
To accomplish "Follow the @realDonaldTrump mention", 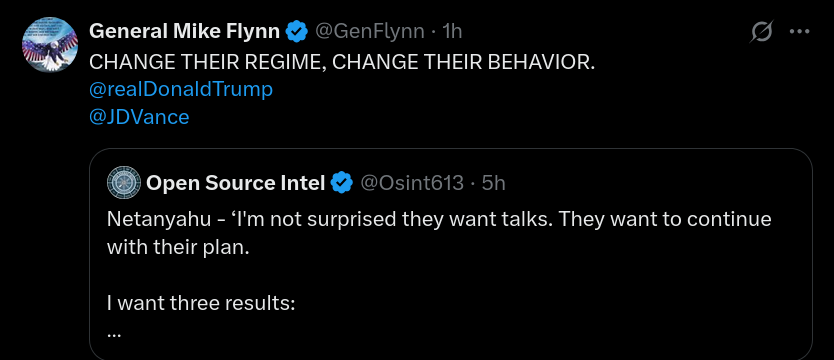I will tap(181, 89).
